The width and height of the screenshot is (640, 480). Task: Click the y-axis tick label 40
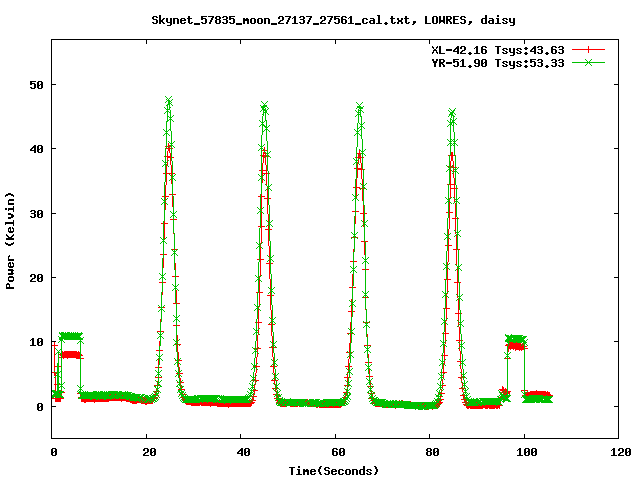(36, 149)
